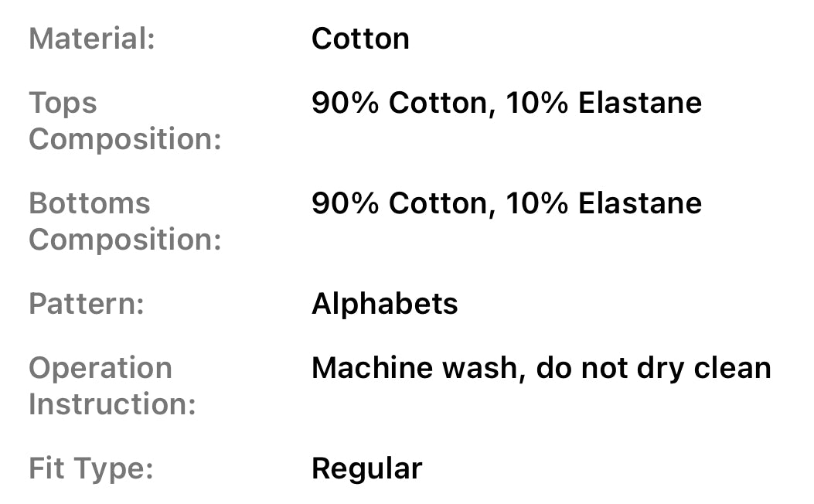Select 10% Elastane in Bottoms Composition row
Screen dimensions: 814x504
(604, 203)
